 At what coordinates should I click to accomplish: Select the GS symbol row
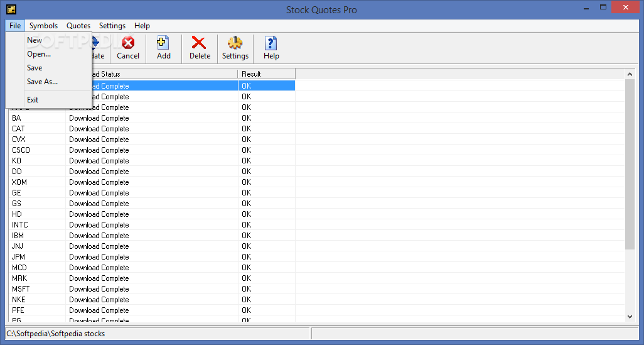click(152, 204)
